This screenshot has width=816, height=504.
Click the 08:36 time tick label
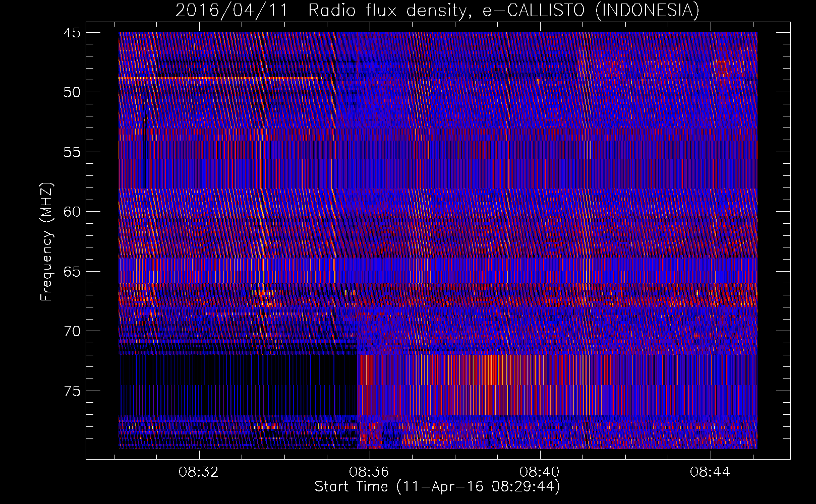point(369,472)
